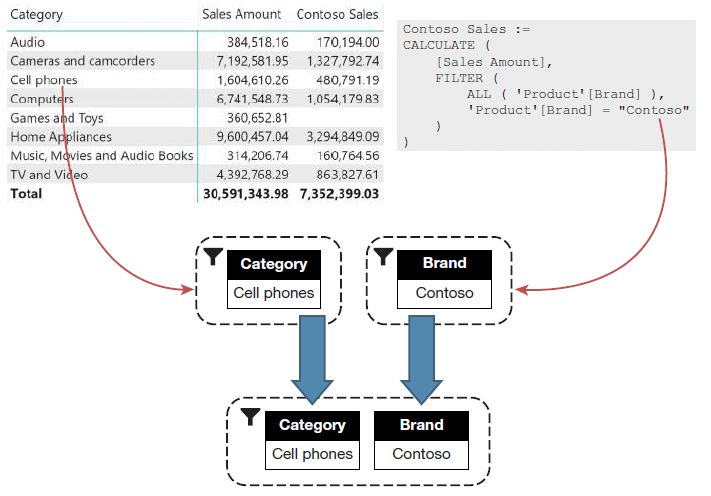This screenshot has height=496, width=711.
Task: Click Audio Contoso sales 170,194.00
Action: tap(348, 42)
